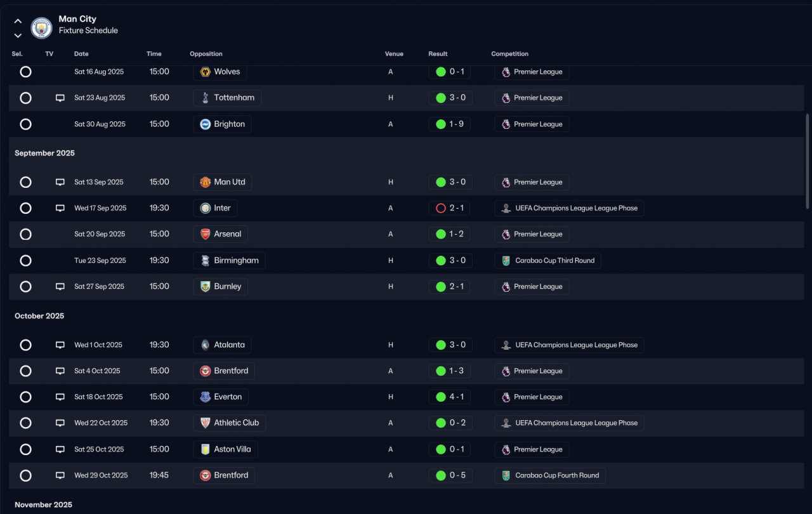Viewport: 812px width, 514px height.
Task: Open the Man Utd opposition link
Action: (x=222, y=182)
